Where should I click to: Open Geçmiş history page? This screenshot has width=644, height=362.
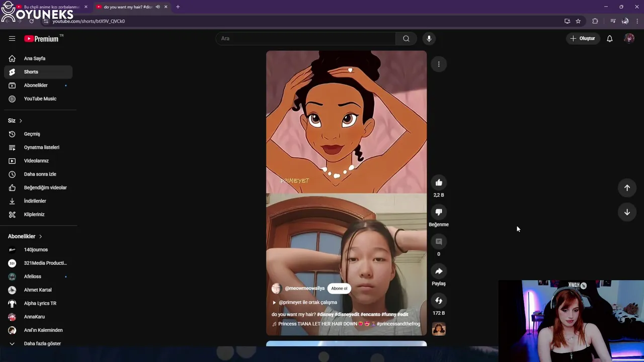tap(38, 134)
